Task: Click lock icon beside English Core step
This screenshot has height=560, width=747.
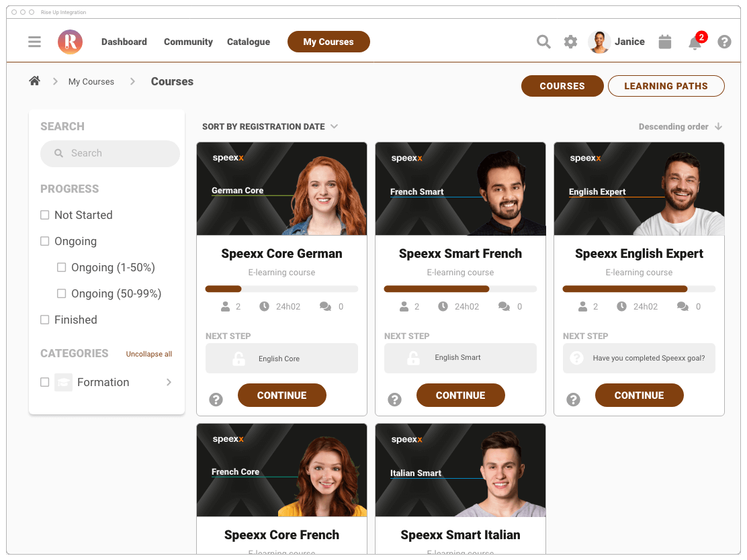Action: pos(238,359)
